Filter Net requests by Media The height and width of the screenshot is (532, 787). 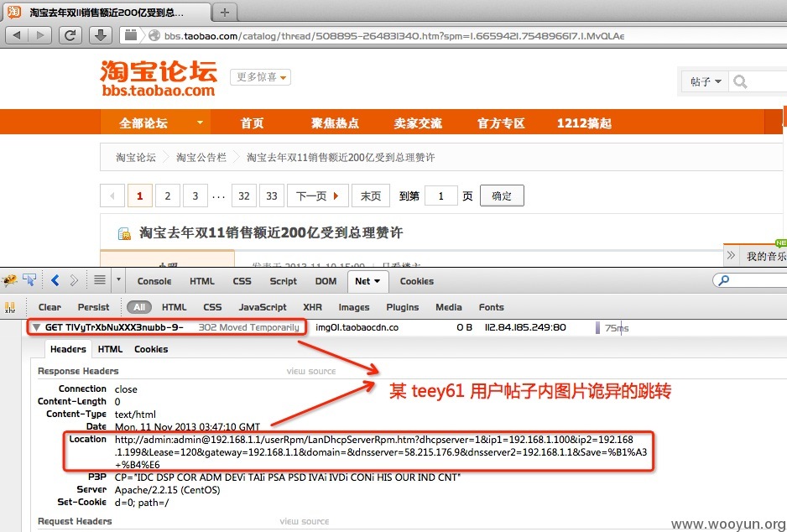449,307
